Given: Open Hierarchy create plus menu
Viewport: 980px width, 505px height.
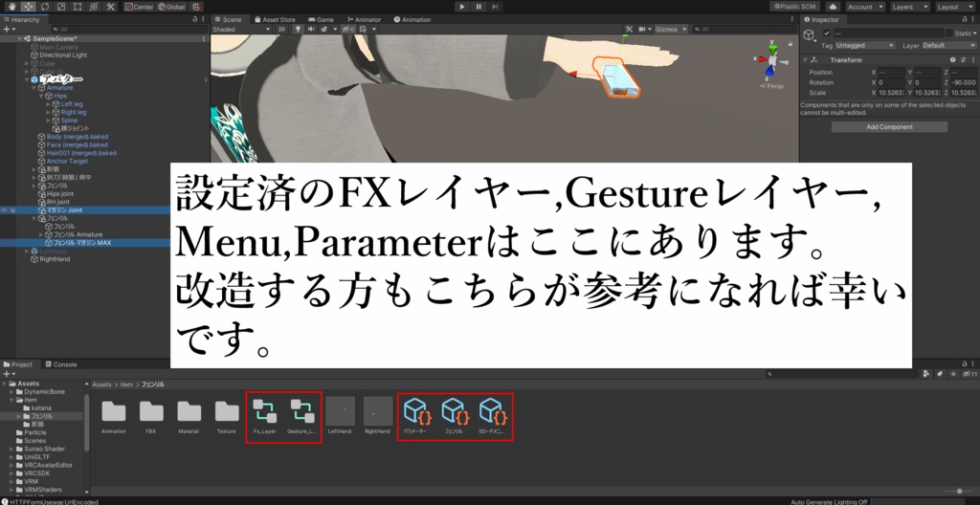Looking at the screenshot, I should point(8,29).
